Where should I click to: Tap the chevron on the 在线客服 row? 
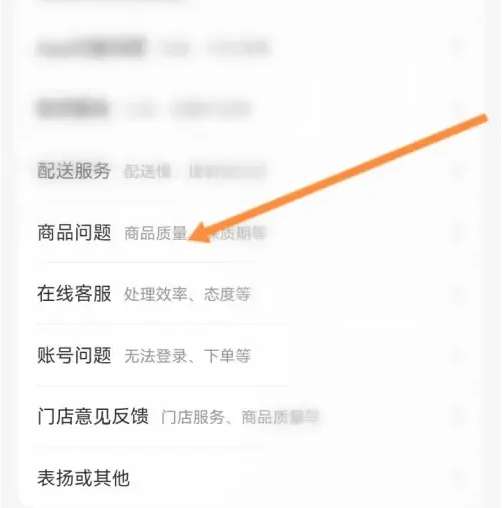tap(460, 294)
